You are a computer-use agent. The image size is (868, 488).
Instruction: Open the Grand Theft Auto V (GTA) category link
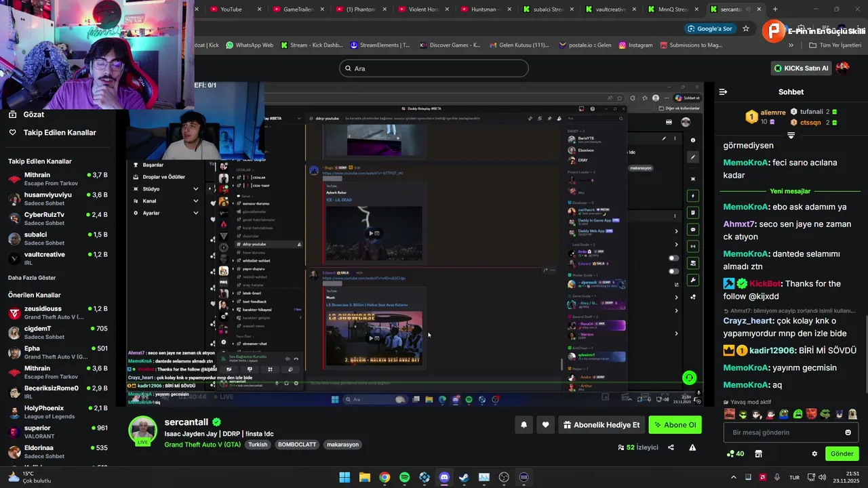coord(202,445)
